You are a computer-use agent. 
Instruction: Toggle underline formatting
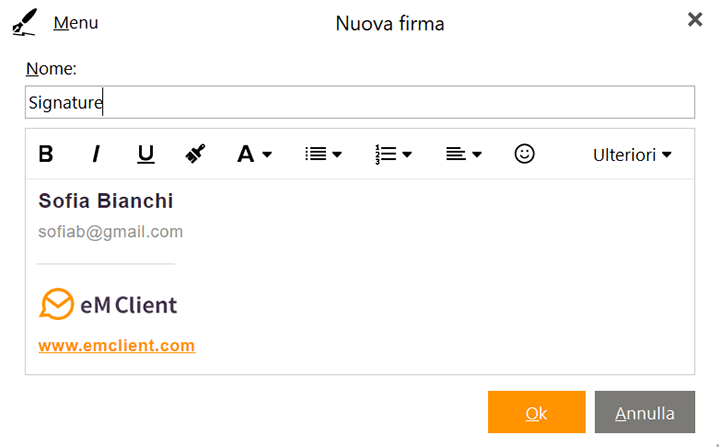coord(146,154)
